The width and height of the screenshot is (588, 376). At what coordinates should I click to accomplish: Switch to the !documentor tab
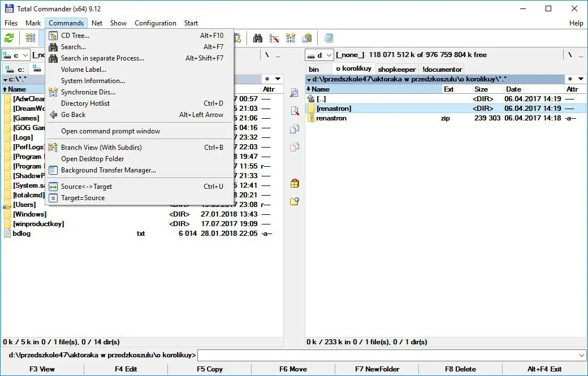[x=442, y=70]
